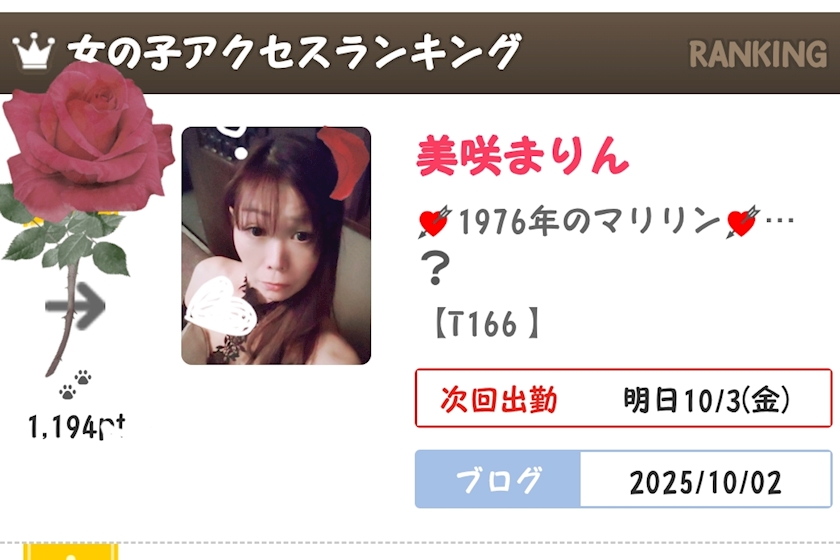The width and height of the screenshot is (840, 560).
Task: Open the profile photo thumbnail
Action: [276, 246]
